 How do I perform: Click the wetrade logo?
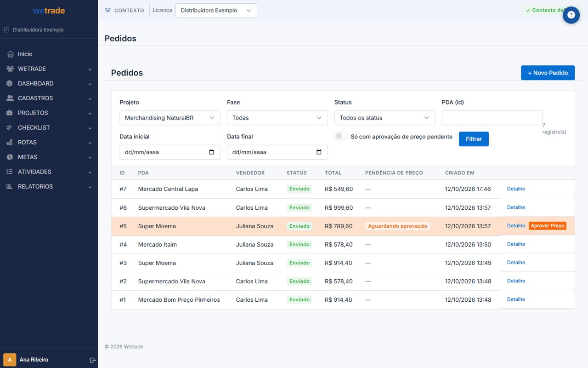click(x=49, y=11)
